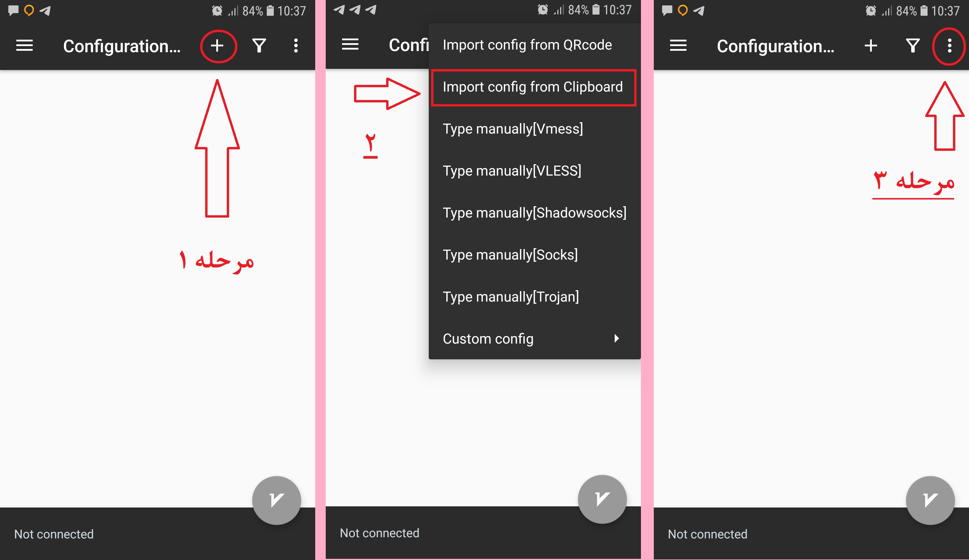Open hamburger menu in the middle screen

(x=350, y=45)
